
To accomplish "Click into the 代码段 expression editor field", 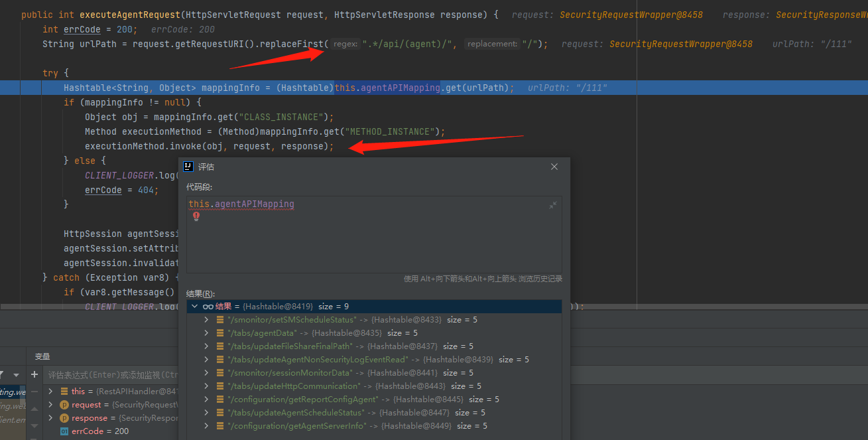I will (374, 234).
